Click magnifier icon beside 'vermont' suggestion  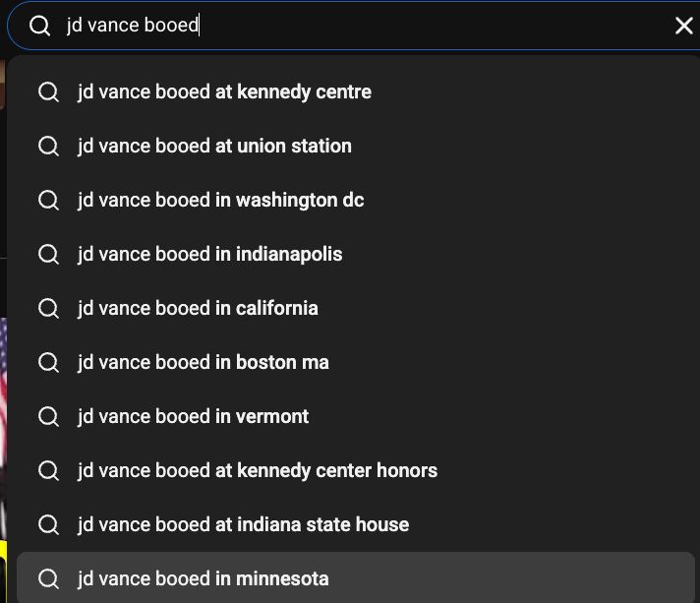[48, 417]
